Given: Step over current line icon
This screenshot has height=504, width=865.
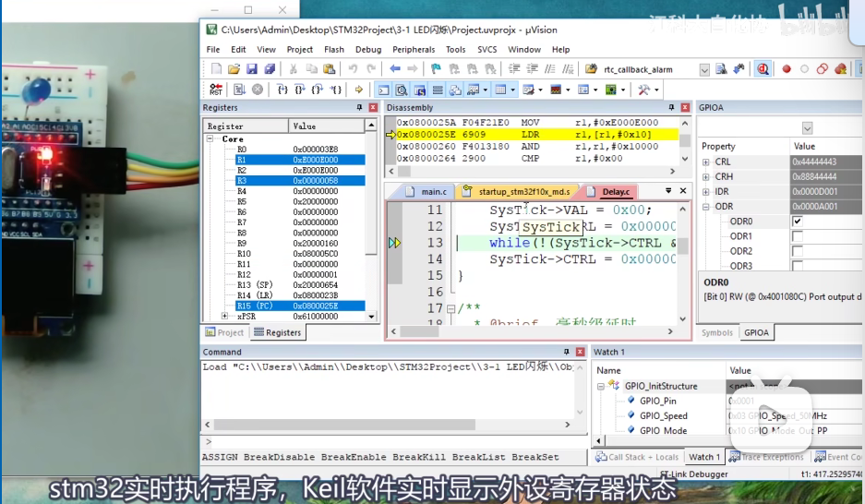Looking at the screenshot, I should (x=299, y=90).
